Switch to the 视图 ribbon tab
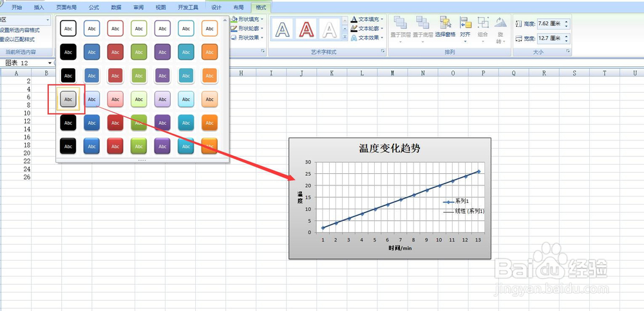Image resolution: width=644 pixels, height=311 pixels. 160,7
